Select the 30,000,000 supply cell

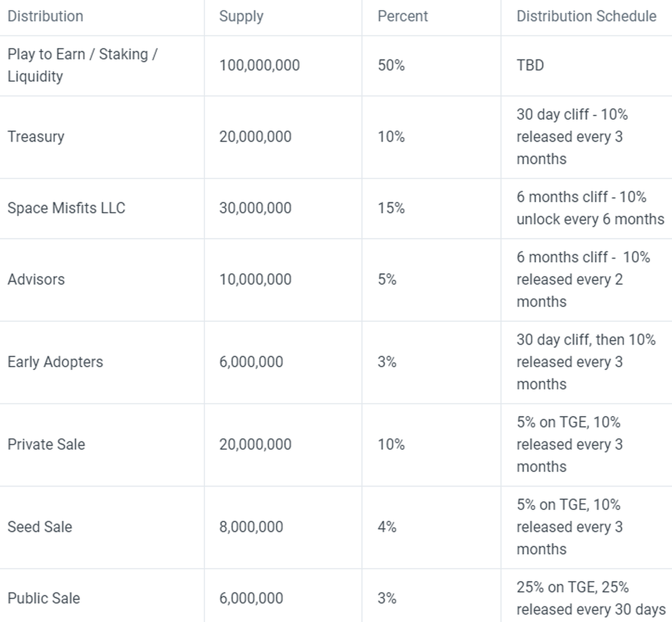click(x=255, y=208)
